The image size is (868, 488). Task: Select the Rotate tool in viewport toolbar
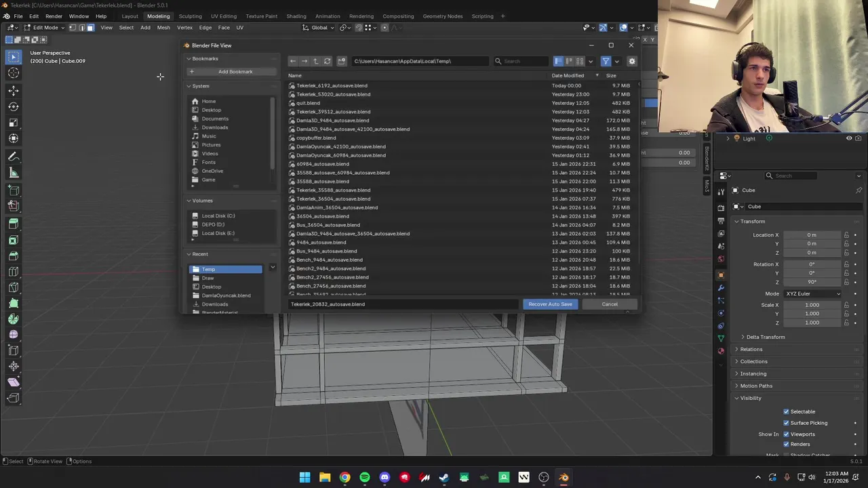(14, 106)
